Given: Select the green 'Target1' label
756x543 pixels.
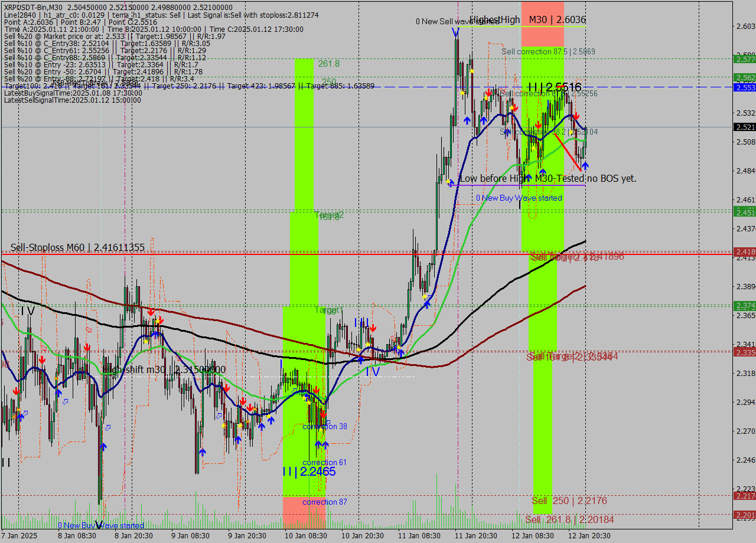Looking at the screenshot, I should [x=328, y=310].
